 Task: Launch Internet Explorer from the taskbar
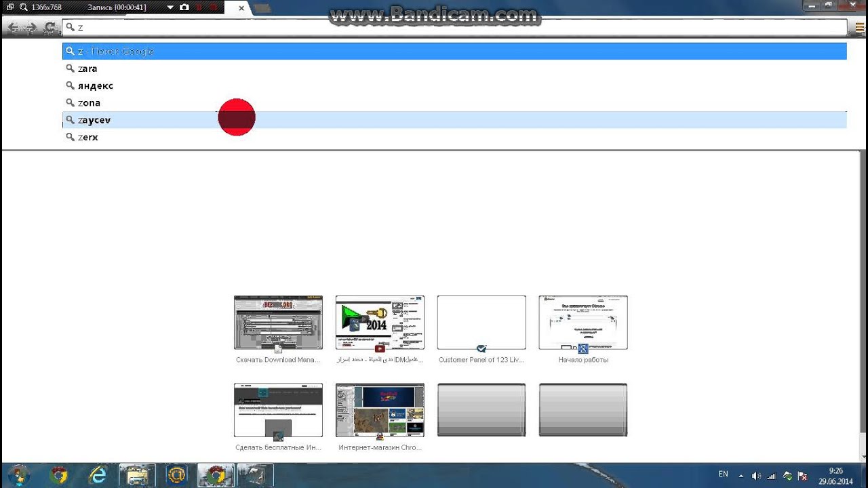coord(98,475)
